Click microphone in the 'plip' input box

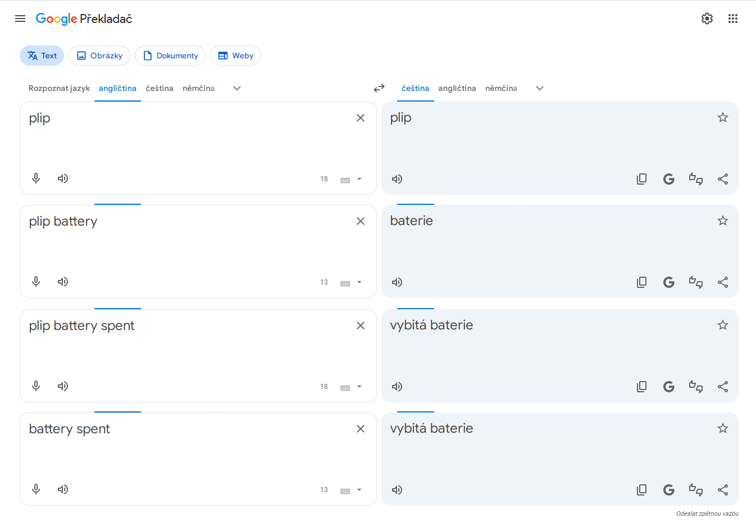pyautogui.click(x=36, y=178)
